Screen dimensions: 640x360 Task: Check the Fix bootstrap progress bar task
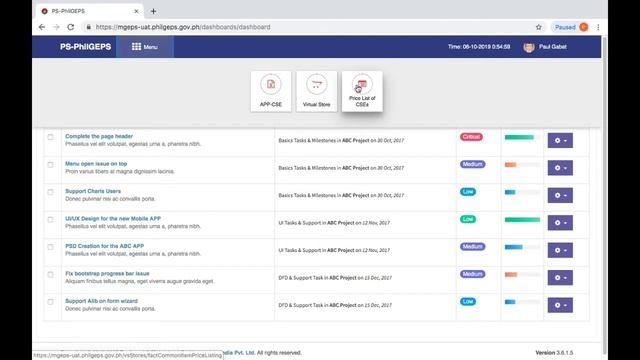coord(51,275)
